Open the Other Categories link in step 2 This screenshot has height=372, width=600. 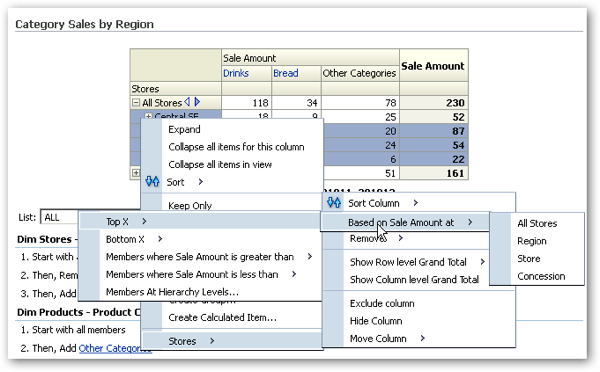115,348
